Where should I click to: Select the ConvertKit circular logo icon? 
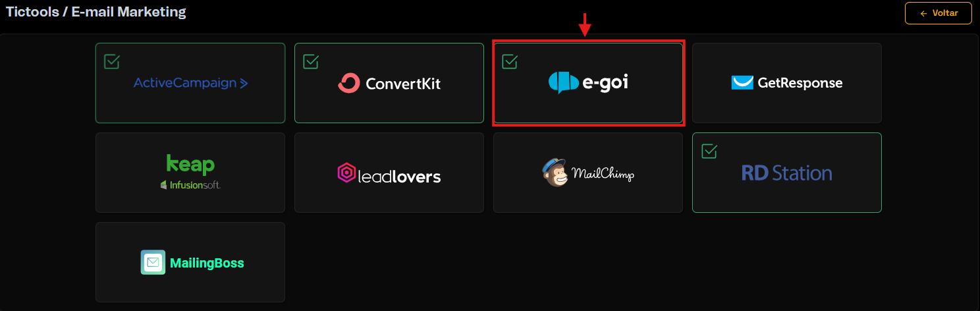[x=349, y=83]
